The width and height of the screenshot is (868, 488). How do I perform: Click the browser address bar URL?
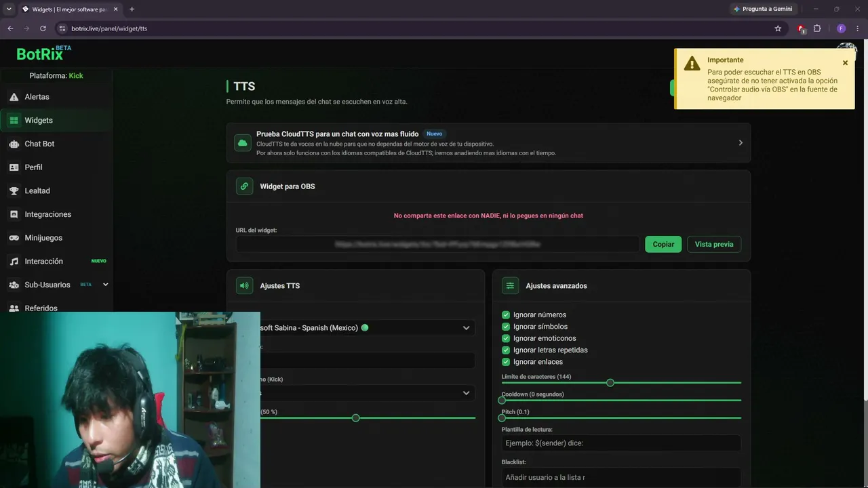(x=109, y=28)
